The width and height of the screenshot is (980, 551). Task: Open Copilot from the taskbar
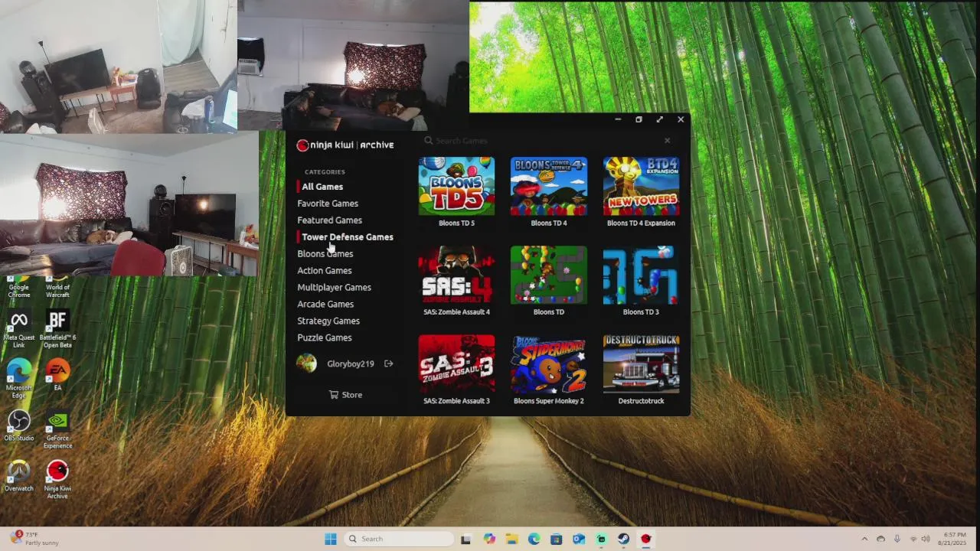click(489, 539)
